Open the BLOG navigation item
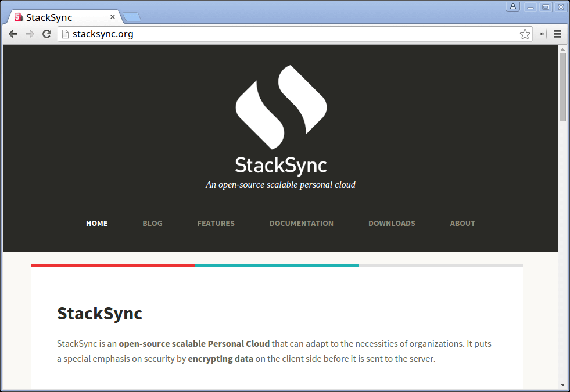 (x=152, y=224)
